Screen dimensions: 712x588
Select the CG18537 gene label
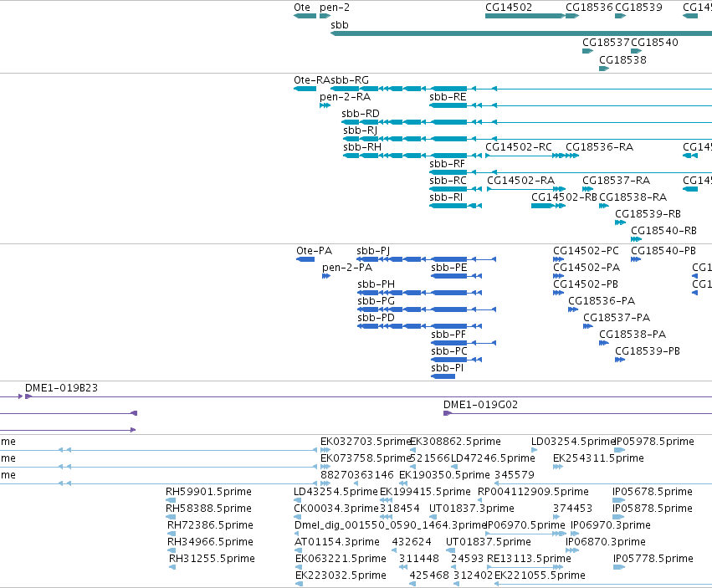pyautogui.click(x=607, y=42)
